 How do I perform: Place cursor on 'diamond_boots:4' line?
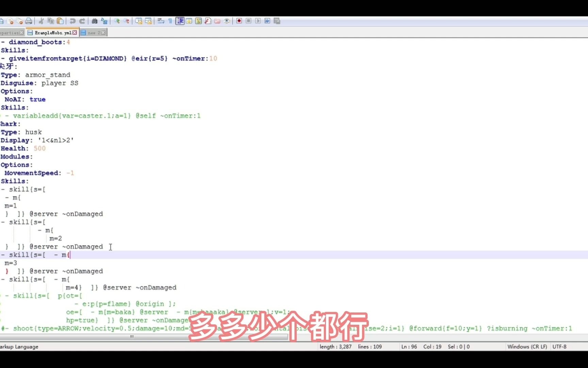(35, 42)
